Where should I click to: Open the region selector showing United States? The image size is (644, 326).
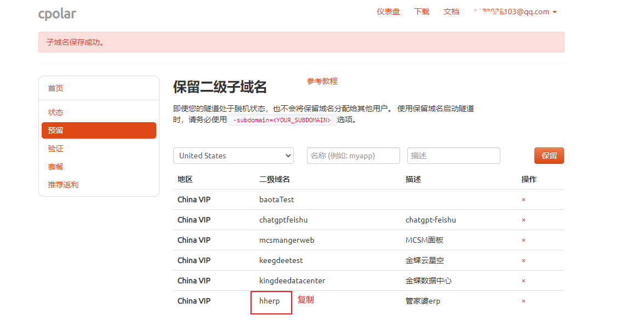(233, 156)
